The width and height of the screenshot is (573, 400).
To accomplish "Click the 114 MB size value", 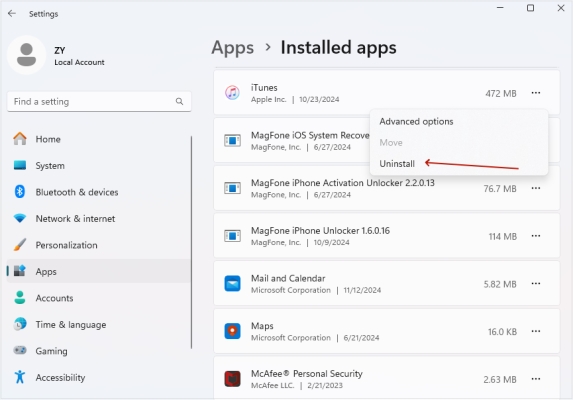I will pyautogui.click(x=502, y=236).
